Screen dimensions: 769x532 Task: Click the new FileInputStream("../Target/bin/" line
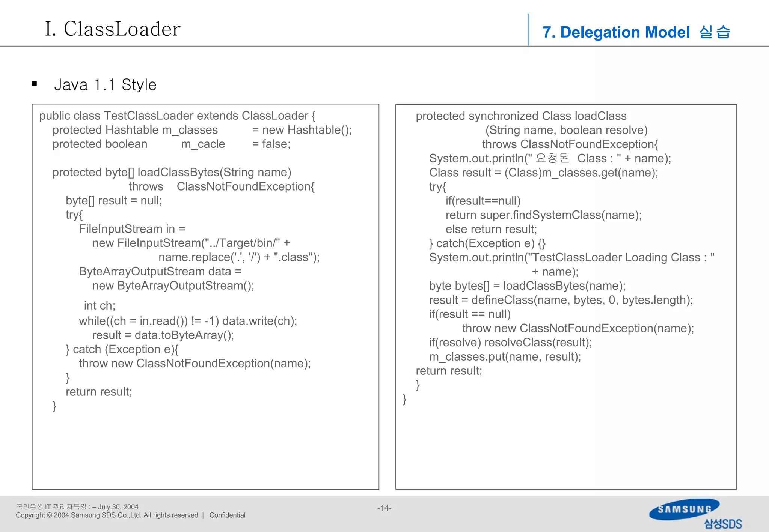191,243
